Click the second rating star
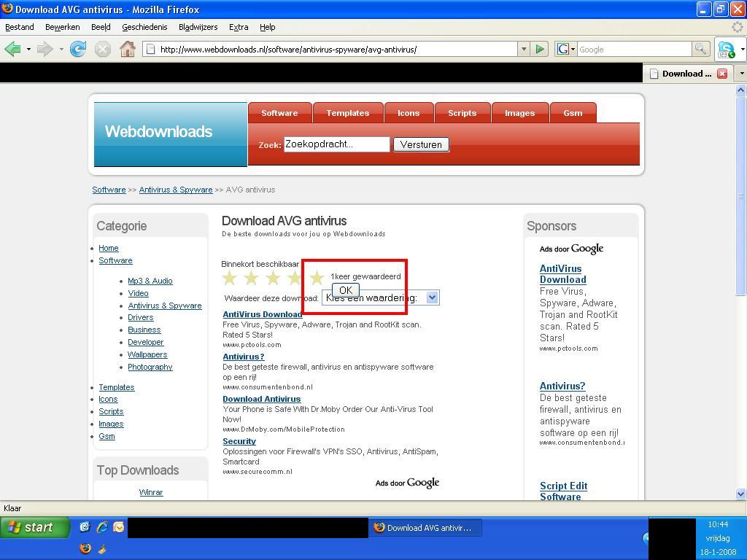The width and height of the screenshot is (747, 560). 252,278
